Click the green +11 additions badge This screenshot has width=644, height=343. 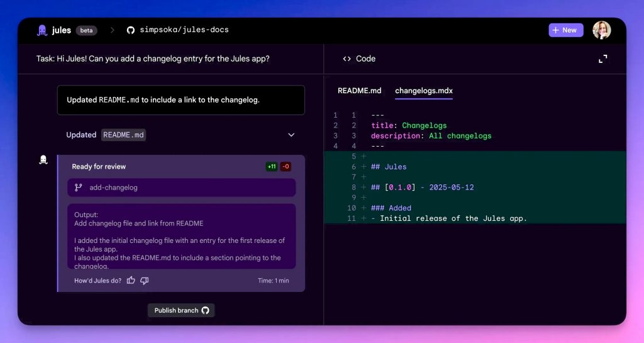[271, 167]
